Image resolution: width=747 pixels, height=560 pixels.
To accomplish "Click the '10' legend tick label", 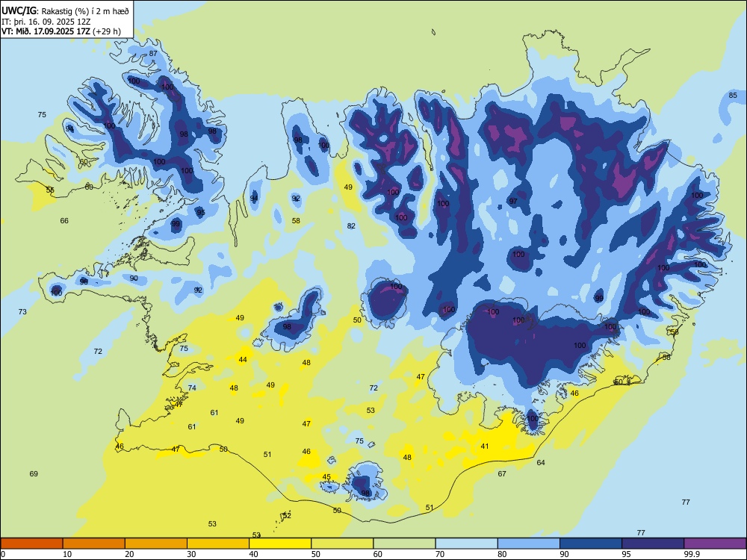I will [67, 554].
